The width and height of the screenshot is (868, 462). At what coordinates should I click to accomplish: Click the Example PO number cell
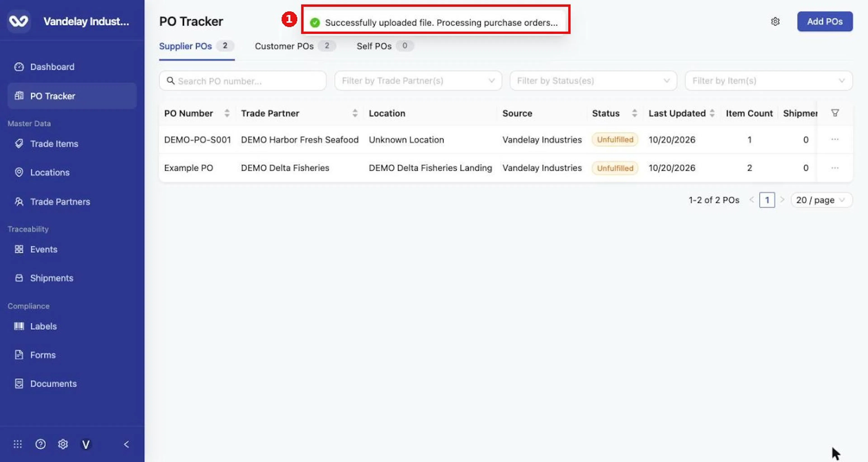(x=188, y=168)
